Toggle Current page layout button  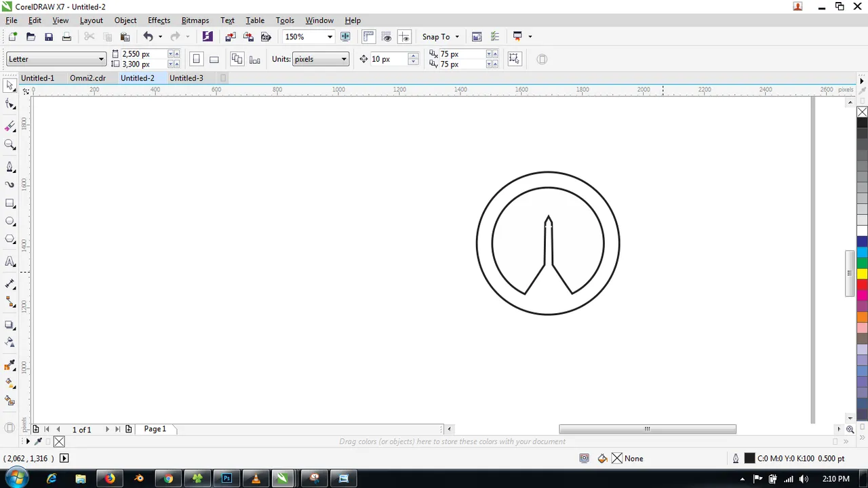(254, 59)
